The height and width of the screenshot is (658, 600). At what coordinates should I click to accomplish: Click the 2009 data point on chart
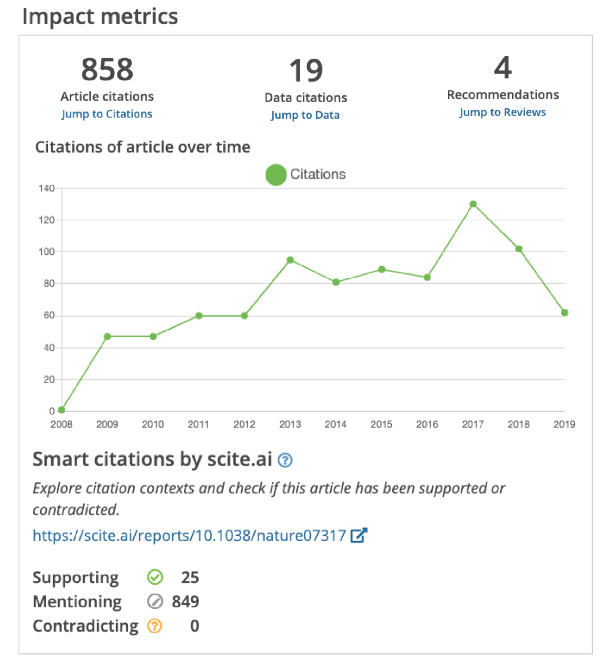tap(107, 336)
